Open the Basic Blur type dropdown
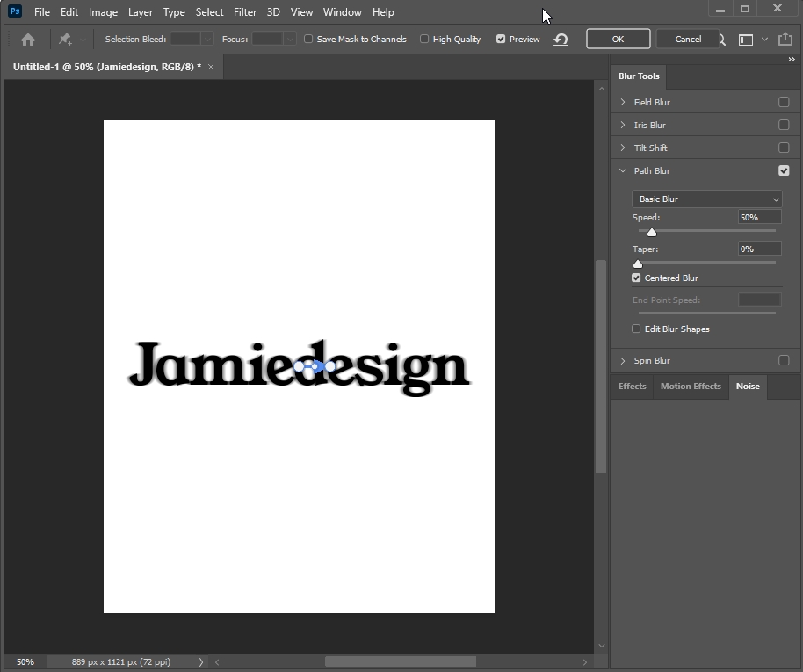This screenshot has width=803, height=672. point(706,199)
